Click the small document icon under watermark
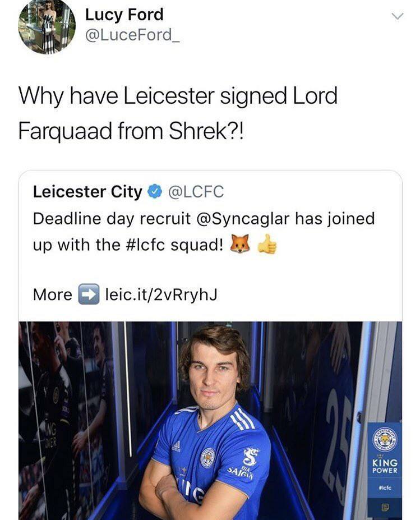Image resolution: width=420 pixels, height=520 pixels. (385, 507)
